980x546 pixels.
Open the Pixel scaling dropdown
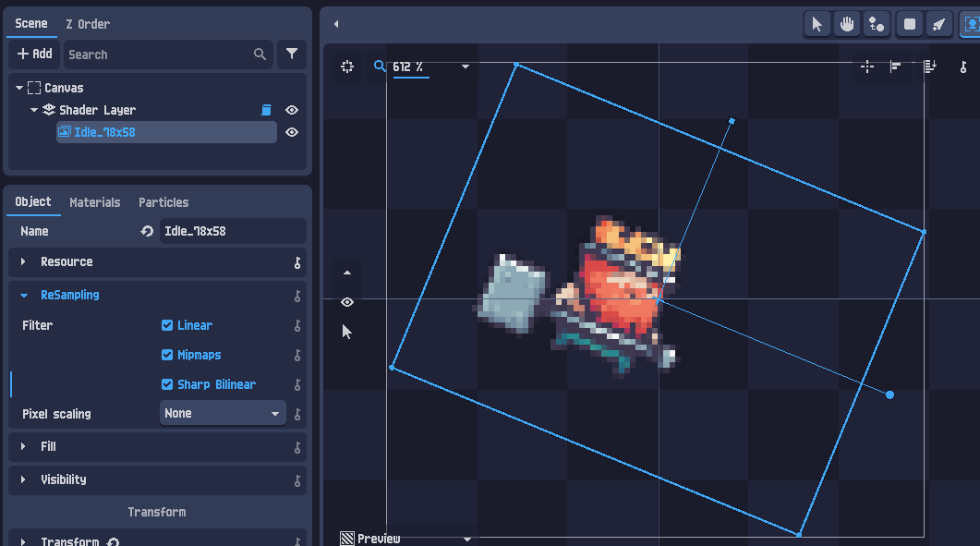click(x=222, y=413)
